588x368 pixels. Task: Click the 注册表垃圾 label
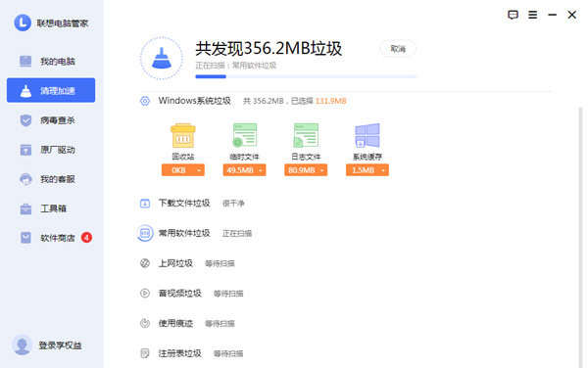[180, 353]
